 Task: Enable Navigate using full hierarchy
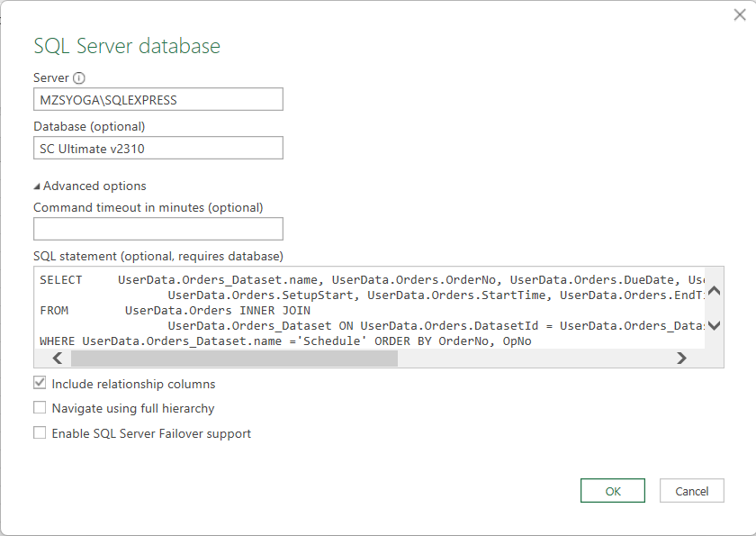[x=40, y=408]
